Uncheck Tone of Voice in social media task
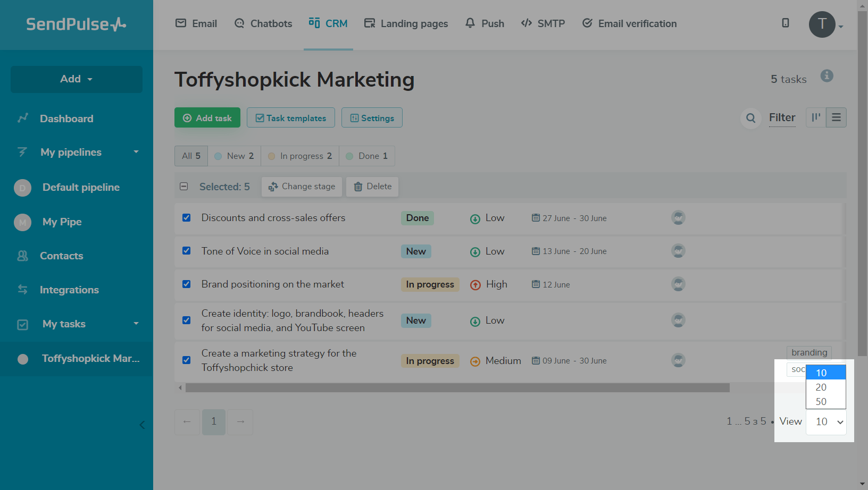This screenshot has width=868, height=490. (187, 250)
